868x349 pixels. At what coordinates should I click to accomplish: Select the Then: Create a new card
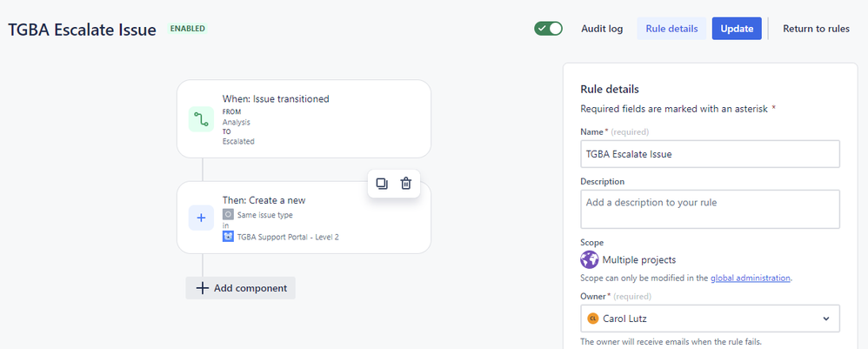[x=304, y=218]
